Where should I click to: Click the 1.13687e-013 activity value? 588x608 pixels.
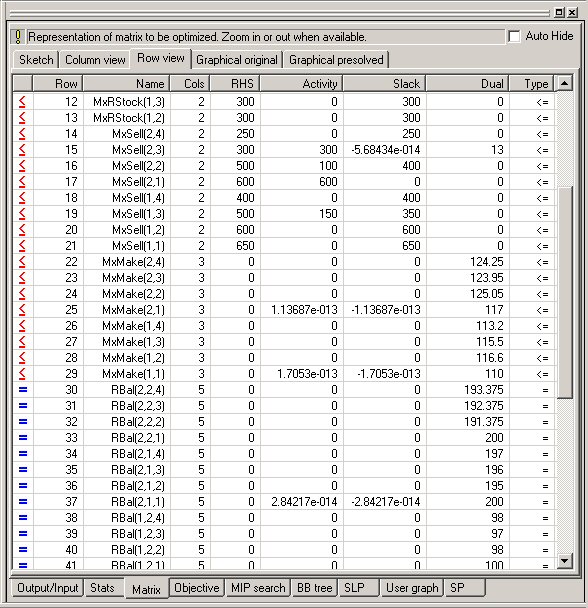click(304, 310)
